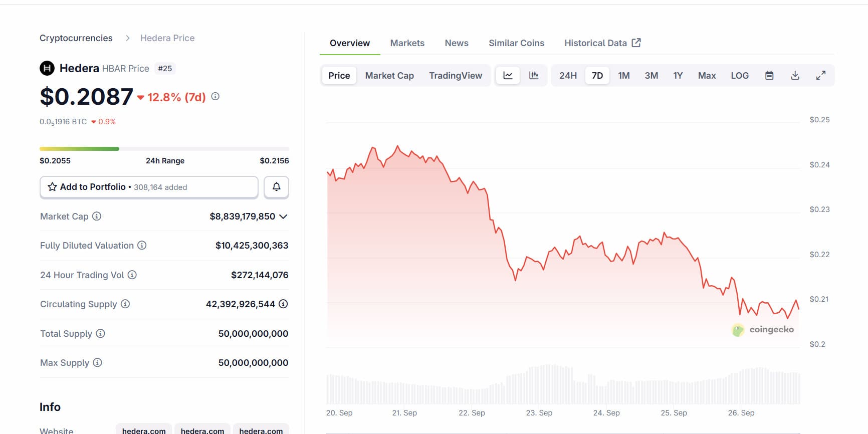The image size is (868, 434).
Task: Open Fully Diluted Valuation info icon
Action: click(x=142, y=245)
